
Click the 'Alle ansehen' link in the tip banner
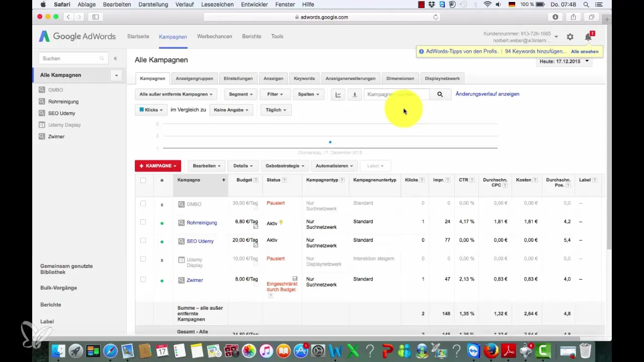(585, 52)
